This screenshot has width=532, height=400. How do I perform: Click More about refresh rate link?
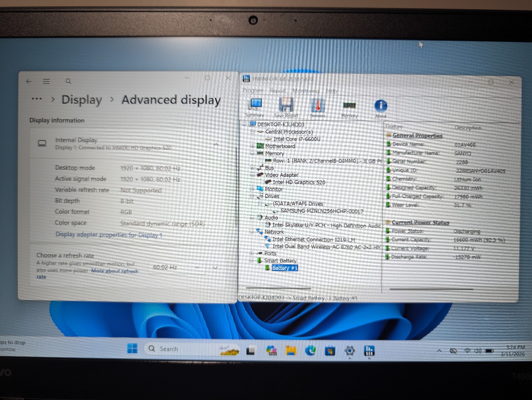(x=87, y=274)
